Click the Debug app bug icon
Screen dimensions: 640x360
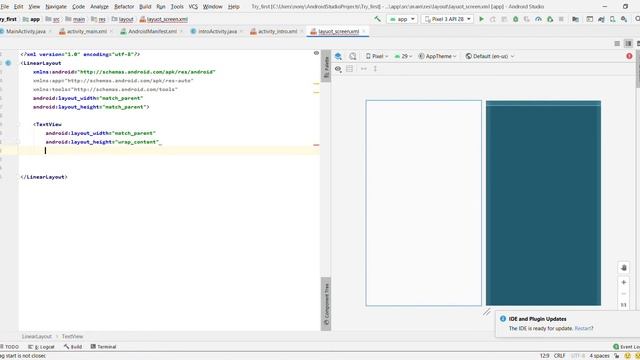[516, 19]
